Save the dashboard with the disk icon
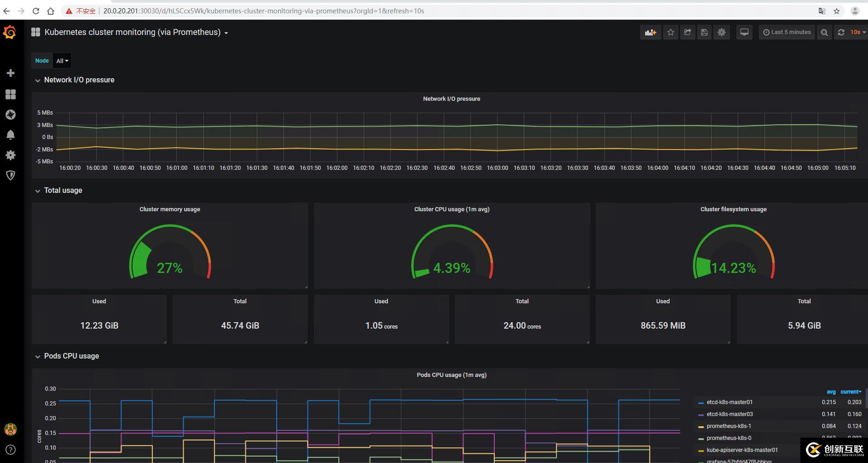The width and height of the screenshot is (868, 463). coord(704,32)
